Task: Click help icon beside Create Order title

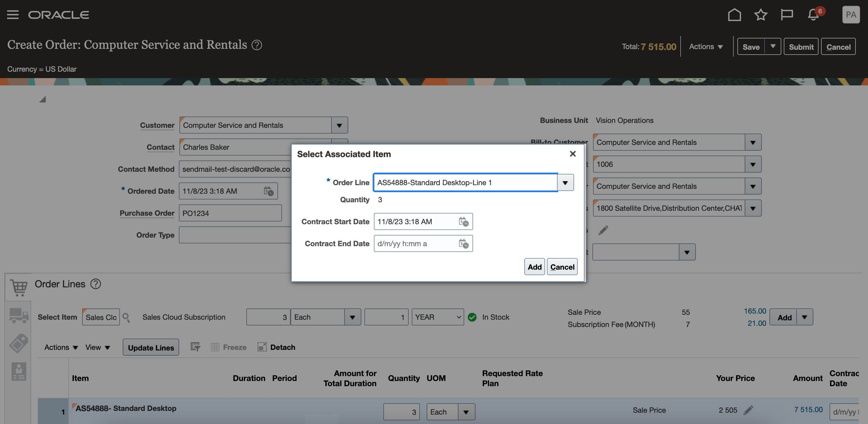Action: coord(257,45)
